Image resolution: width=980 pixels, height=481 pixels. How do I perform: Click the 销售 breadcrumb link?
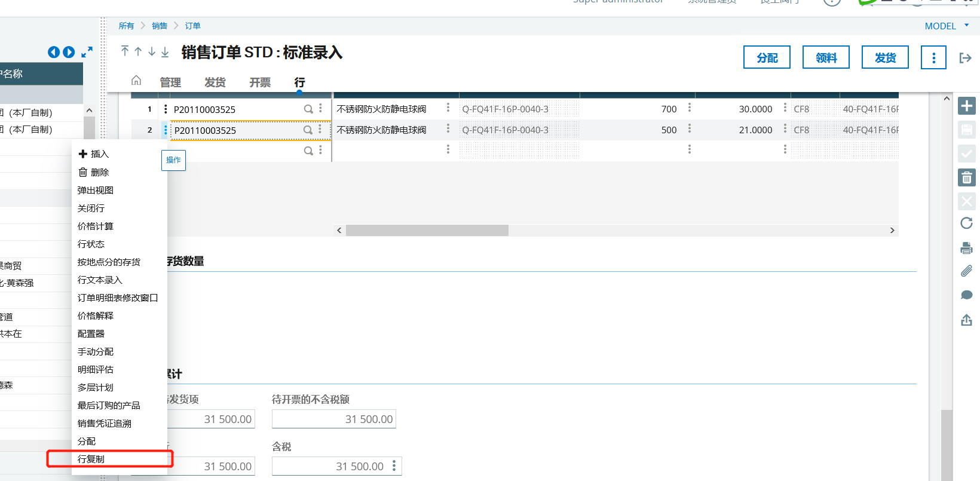[x=160, y=26]
